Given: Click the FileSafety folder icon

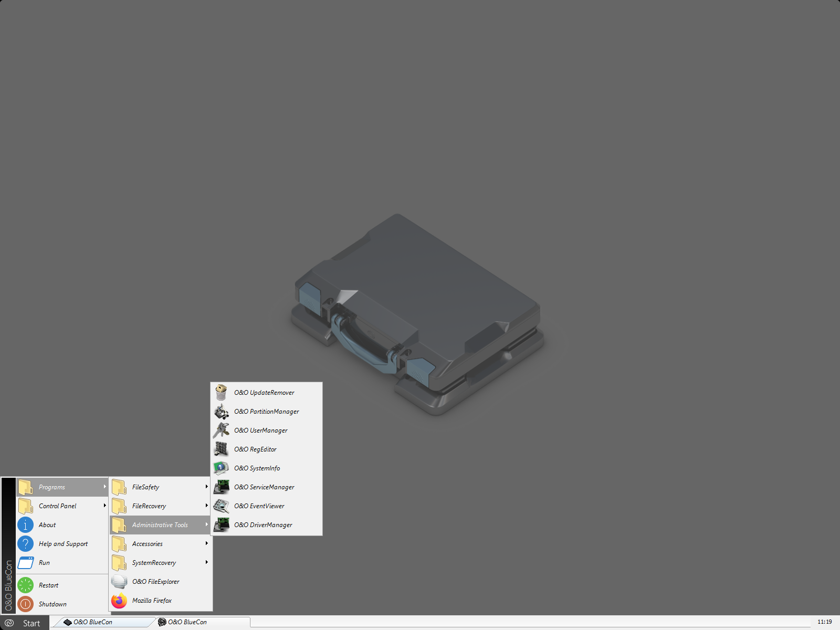Looking at the screenshot, I should pyautogui.click(x=119, y=487).
